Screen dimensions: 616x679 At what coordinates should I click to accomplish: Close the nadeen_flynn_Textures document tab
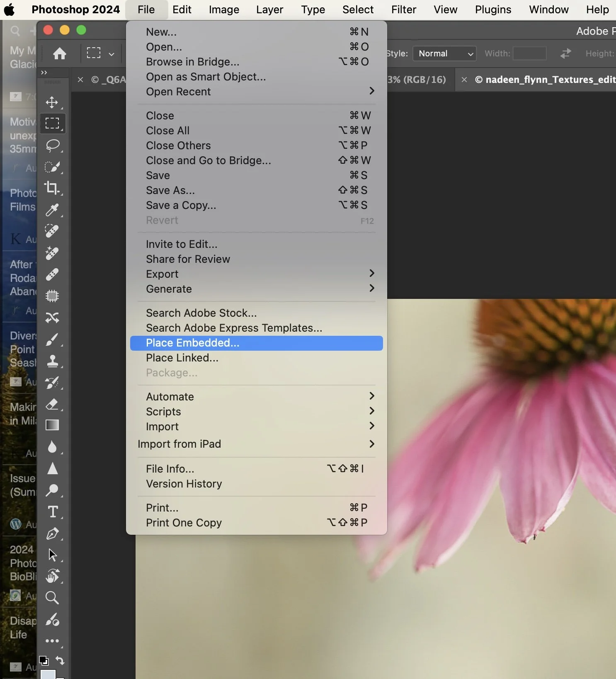click(x=464, y=80)
